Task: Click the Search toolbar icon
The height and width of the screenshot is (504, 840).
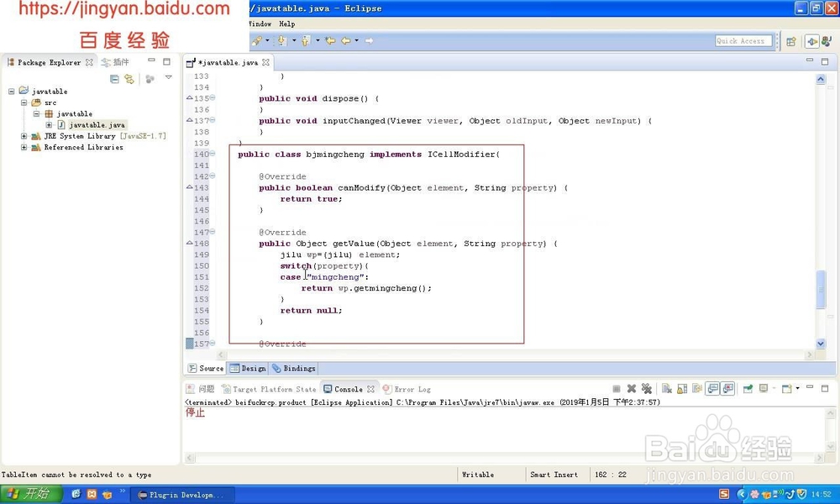Action: point(256,40)
